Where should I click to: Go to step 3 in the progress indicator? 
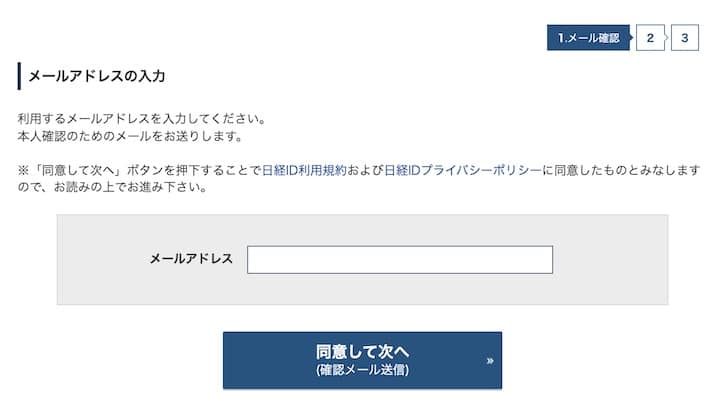pyautogui.click(x=685, y=38)
